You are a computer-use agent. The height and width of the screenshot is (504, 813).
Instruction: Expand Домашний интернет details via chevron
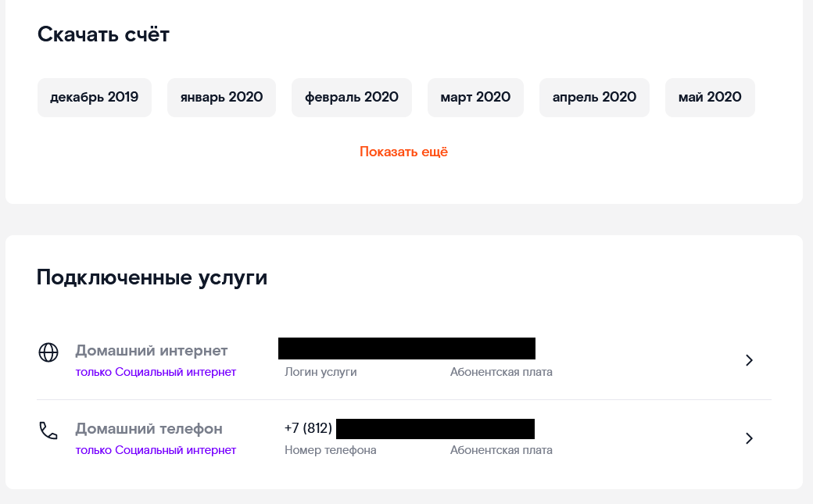[x=749, y=360]
